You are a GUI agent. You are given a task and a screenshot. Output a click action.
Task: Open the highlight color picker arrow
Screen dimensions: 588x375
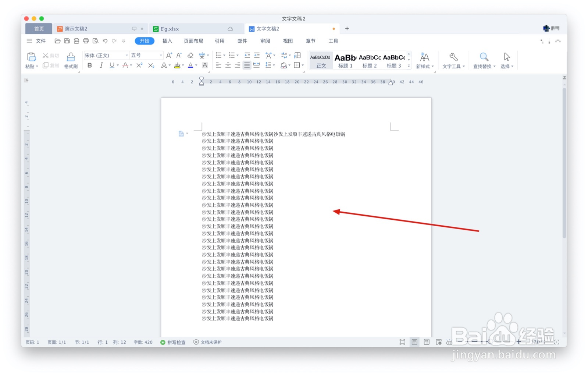point(183,66)
